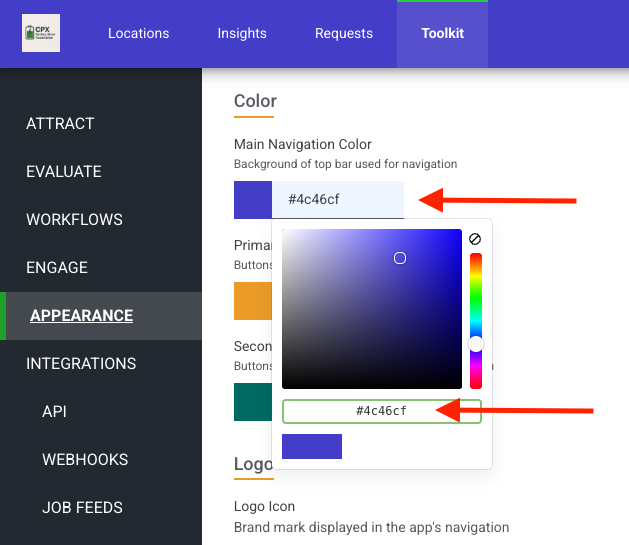Click the CPX company logo icon
Screen dimensions: 629x545
41,33
